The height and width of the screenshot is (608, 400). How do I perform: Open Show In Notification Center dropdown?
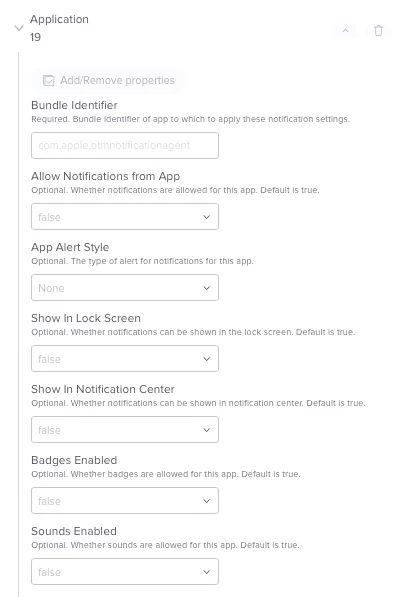tap(125, 429)
